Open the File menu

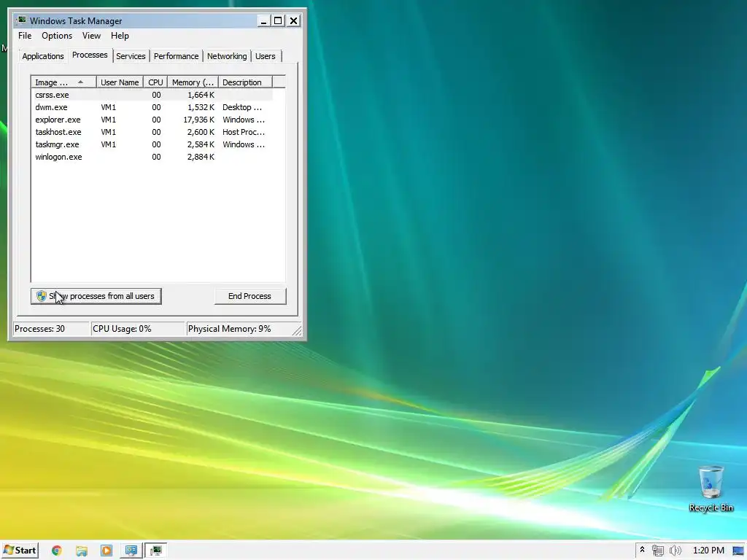(25, 36)
